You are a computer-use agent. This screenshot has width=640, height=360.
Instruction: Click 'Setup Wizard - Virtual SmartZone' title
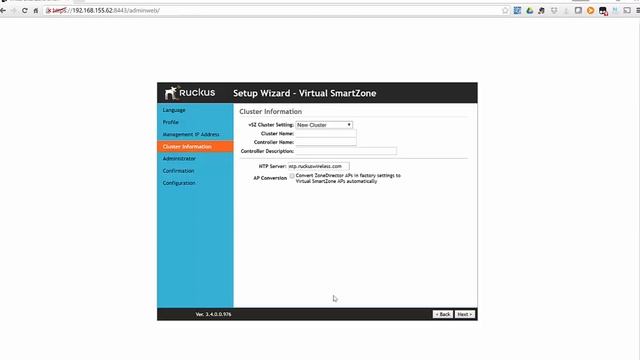click(x=304, y=93)
